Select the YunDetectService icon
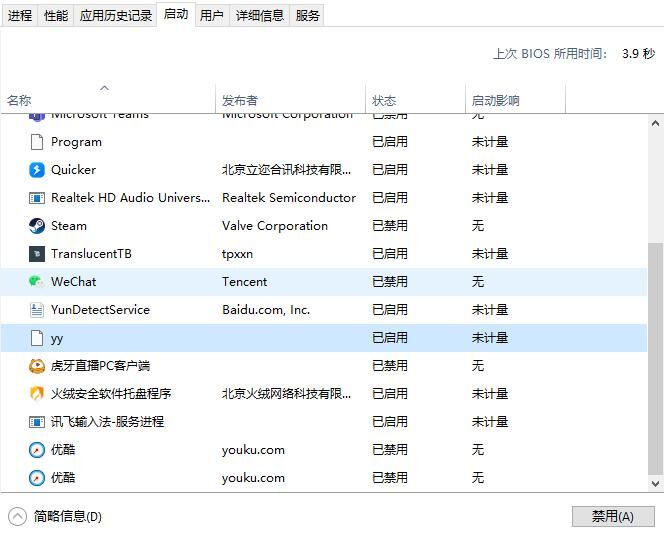This screenshot has width=664, height=541. (x=37, y=310)
